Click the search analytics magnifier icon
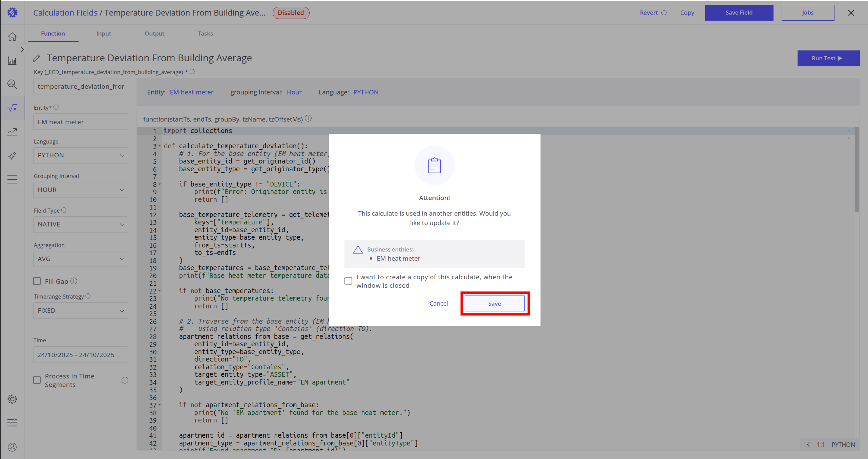Viewport: 868px width, 459px height. pos(12,84)
